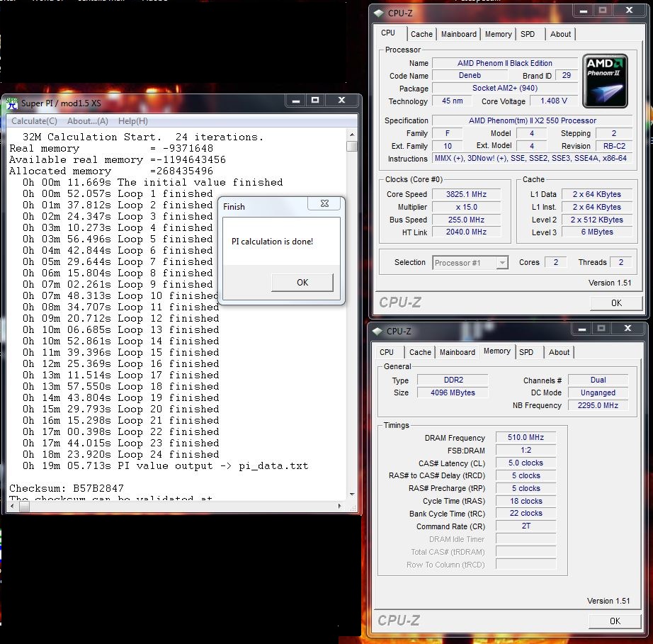Image resolution: width=653 pixels, height=644 pixels.
Task: Select CPU tab in upper CPU-Z
Action: [x=387, y=33]
